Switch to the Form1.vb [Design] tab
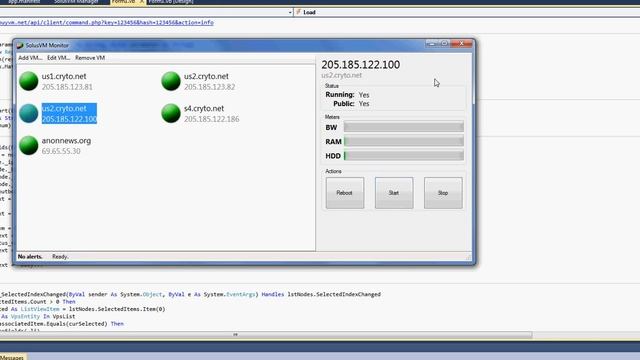 [x=171, y=2]
